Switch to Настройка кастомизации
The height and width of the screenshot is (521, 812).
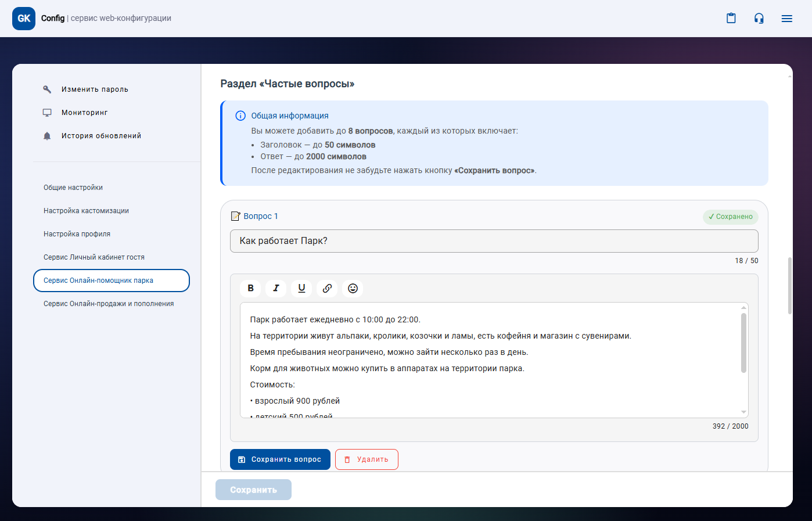(86, 211)
